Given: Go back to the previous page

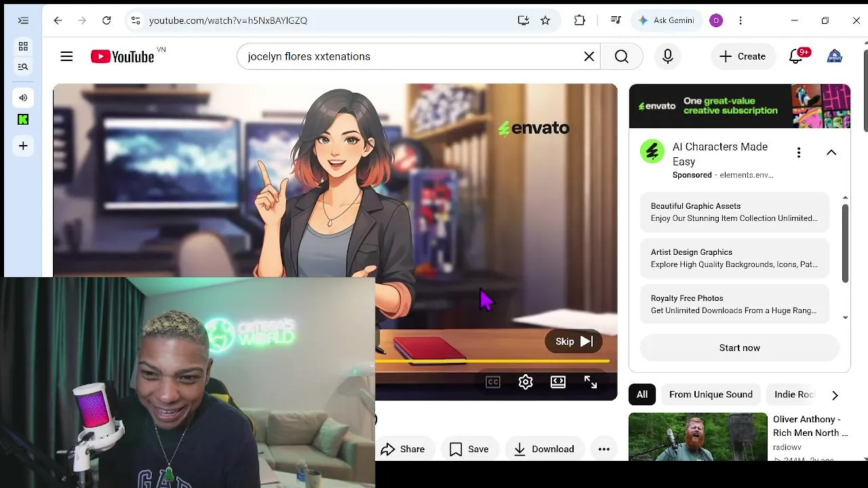Looking at the screenshot, I should 58,20.
